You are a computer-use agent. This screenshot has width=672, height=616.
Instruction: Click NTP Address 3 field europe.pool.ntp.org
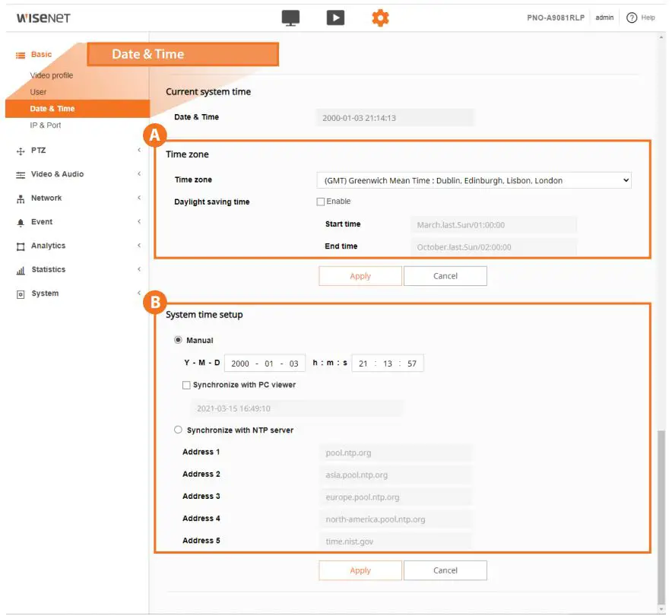coord(395,497)
